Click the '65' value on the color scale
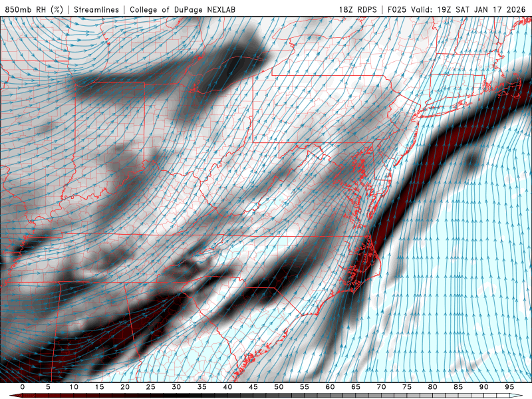This screenshot has width=532, height=399. [x=356, y=387]
